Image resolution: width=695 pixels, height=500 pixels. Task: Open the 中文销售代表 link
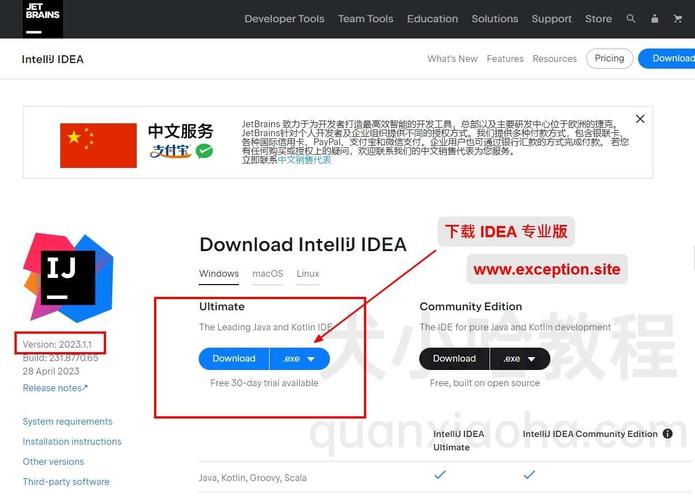point(304,160)
